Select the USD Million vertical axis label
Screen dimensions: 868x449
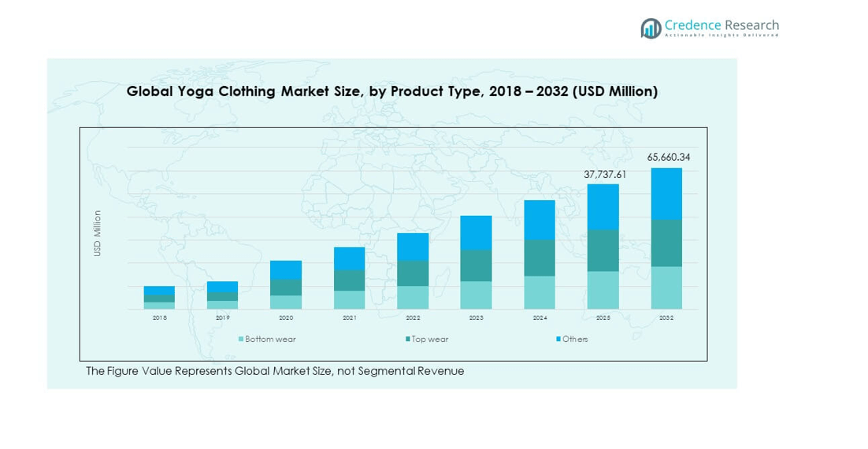tap(98, 233)
